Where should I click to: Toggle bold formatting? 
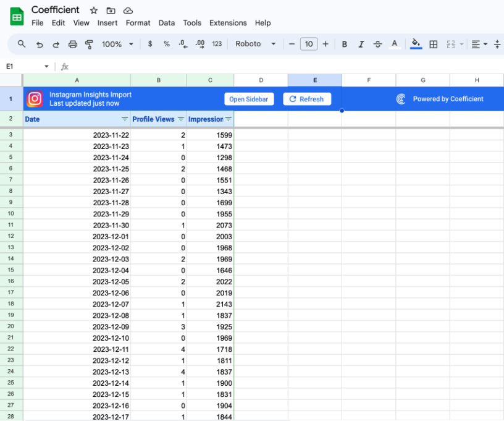344,44
